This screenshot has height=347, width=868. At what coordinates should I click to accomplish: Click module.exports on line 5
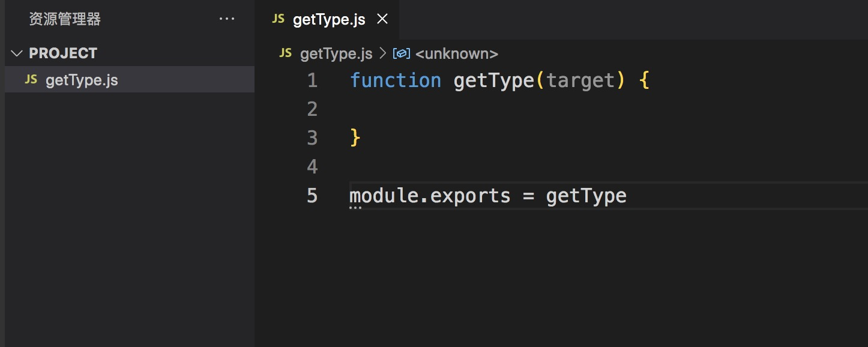430,196
